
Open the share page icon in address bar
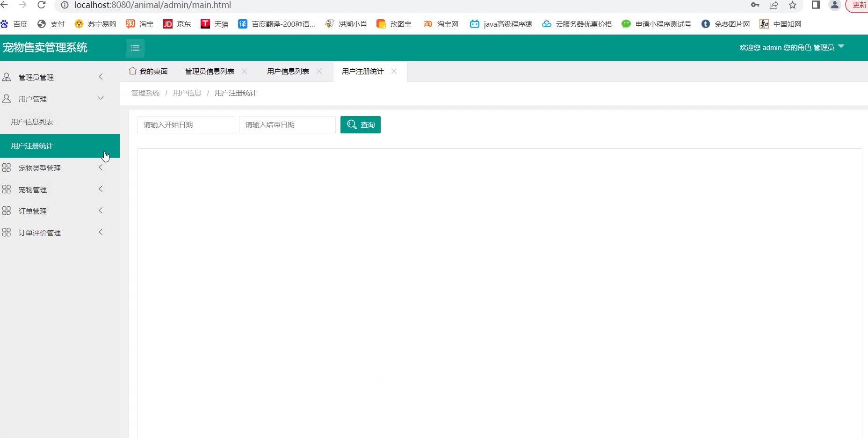(774, 5)
